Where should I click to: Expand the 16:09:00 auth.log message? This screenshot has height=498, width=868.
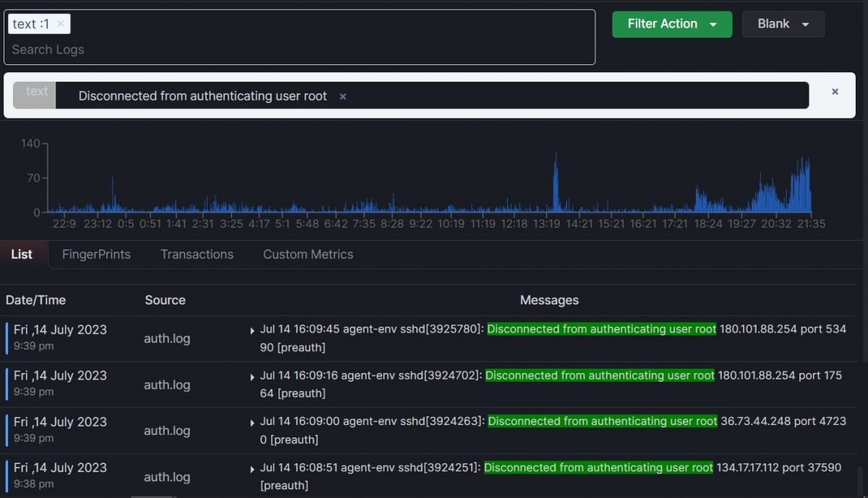[x=252, y=422]
